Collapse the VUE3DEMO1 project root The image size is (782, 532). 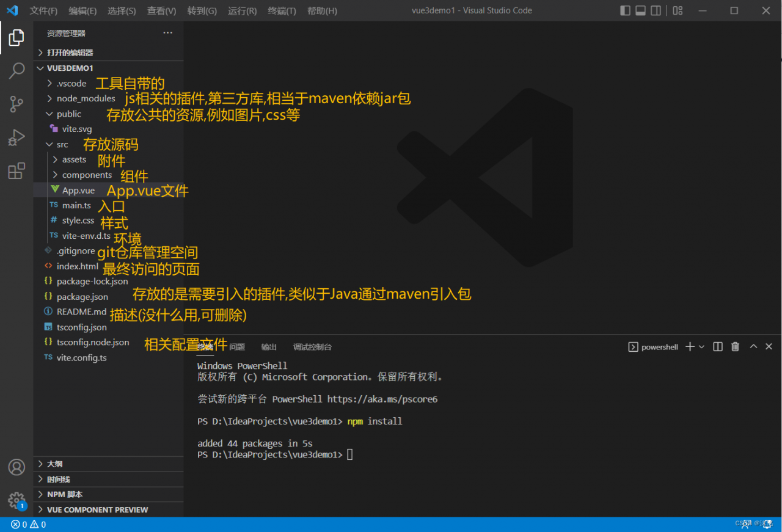tap(108, 68)
